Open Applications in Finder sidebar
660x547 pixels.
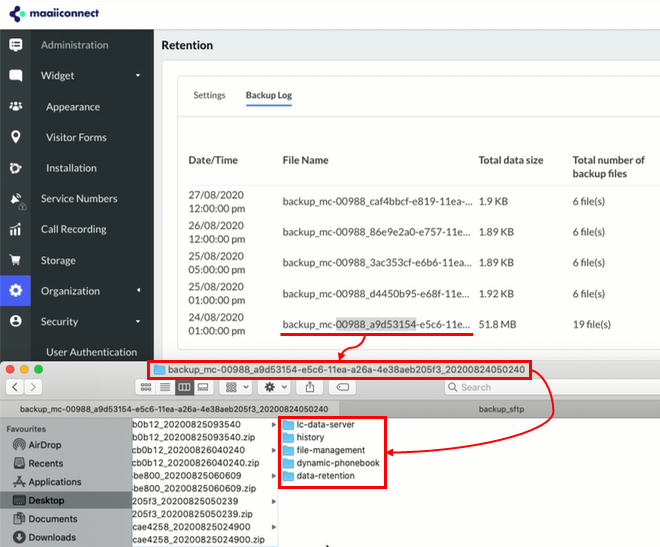[x=47, y=482]
